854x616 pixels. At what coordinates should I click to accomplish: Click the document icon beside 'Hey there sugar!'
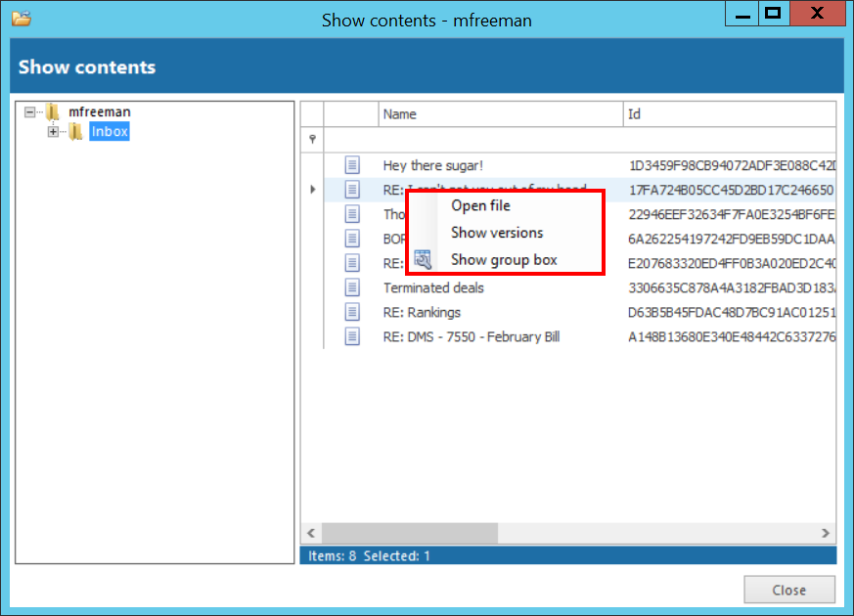pyautogui.click(x=352, y=165)
